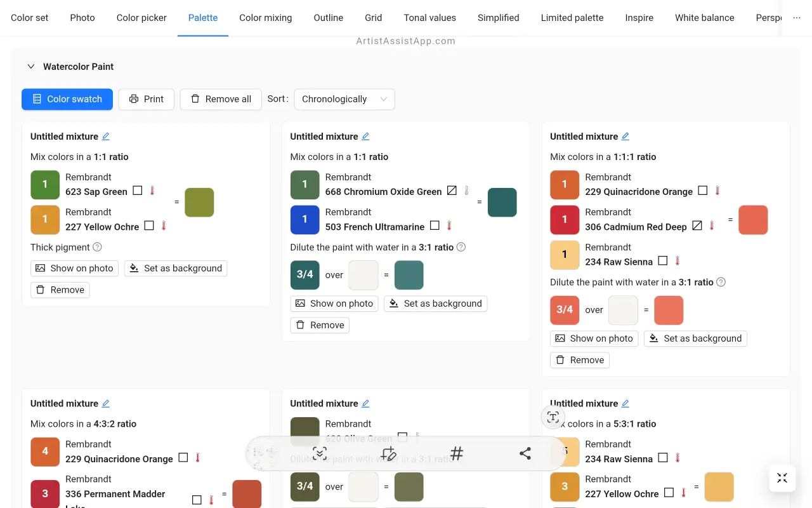The width and height of the screenshot is (812, 508).
Task: Select the French Ultramarine blue swatch
Action: click(304, 220)
